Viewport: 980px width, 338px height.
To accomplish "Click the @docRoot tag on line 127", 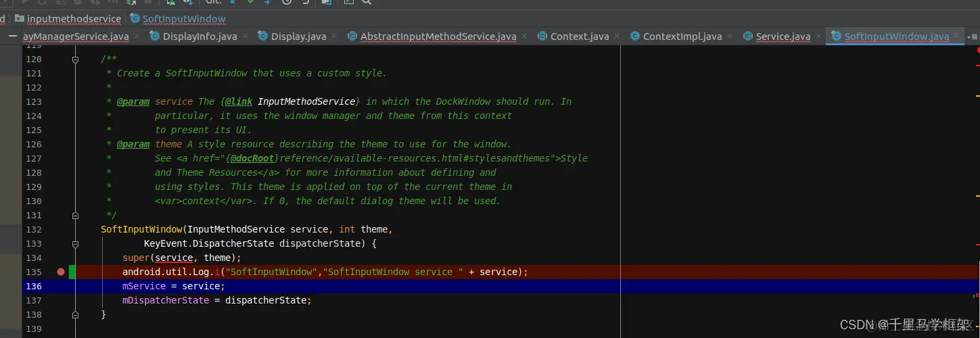I will (252, 158).
